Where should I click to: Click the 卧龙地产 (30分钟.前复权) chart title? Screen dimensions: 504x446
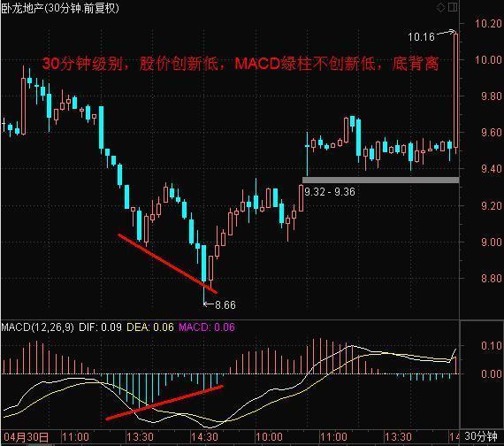(x=60, y=8)
